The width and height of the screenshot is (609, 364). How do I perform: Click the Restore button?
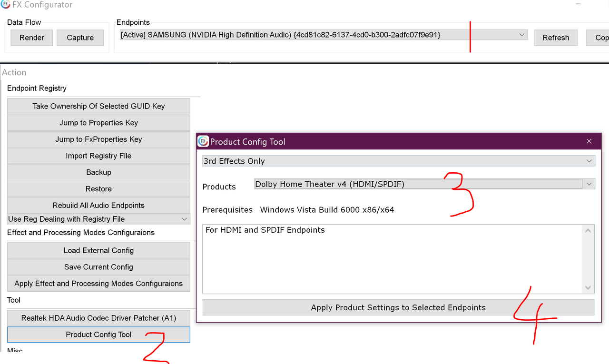click(98, 188)
